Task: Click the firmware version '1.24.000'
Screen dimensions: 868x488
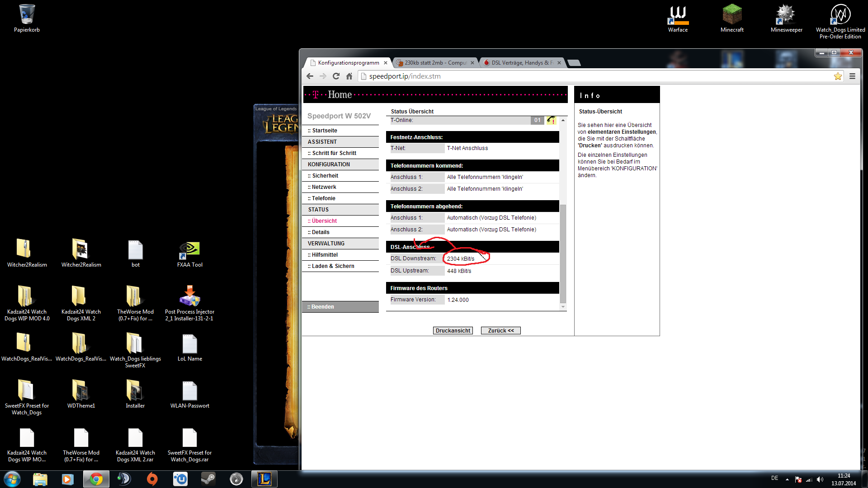Action: [458, 300]
